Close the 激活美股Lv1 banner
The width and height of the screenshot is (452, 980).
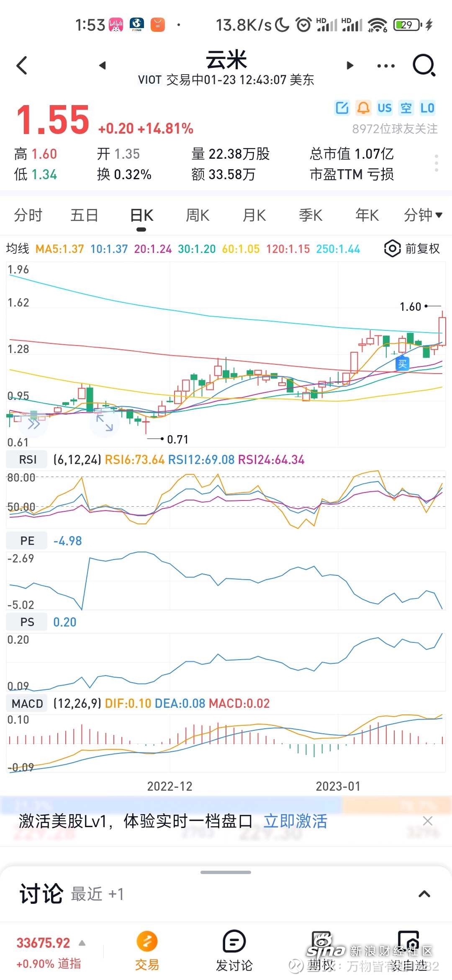tap(428, 821)
